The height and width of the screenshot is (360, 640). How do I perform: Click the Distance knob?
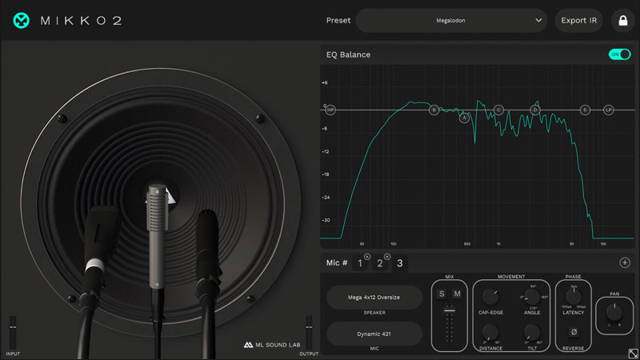tap(490, 333)
